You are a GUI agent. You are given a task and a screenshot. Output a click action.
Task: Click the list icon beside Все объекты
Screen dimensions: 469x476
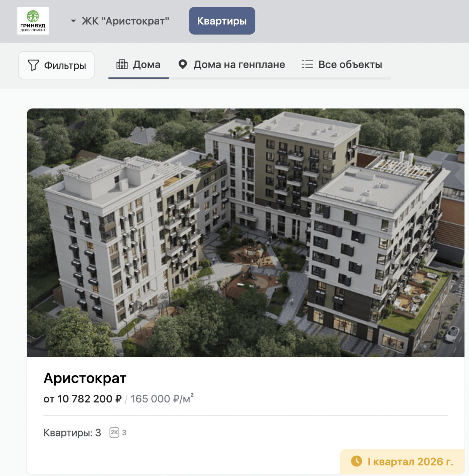[307, 64]
